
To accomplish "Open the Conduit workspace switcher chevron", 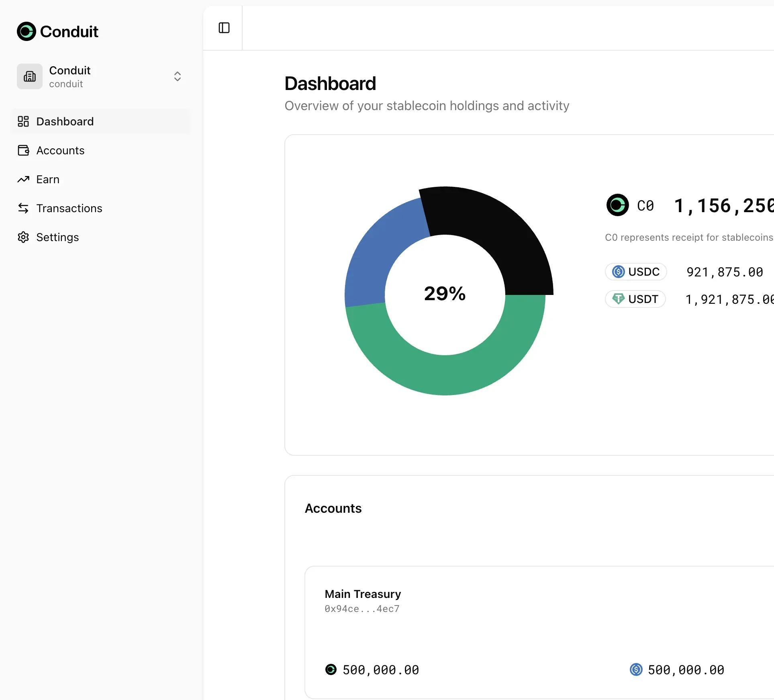I will point(177,76).
